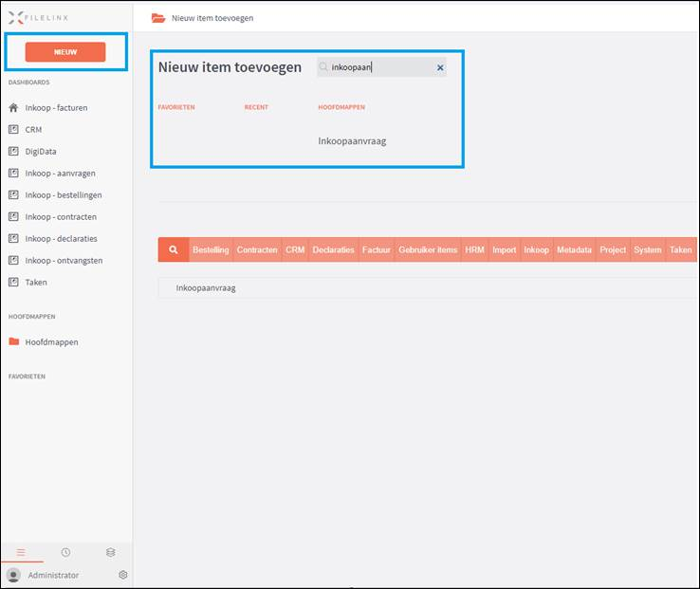Open the Hoofdmappen folder icon
This screenshot has width=700, height=589.
point(13,342)
